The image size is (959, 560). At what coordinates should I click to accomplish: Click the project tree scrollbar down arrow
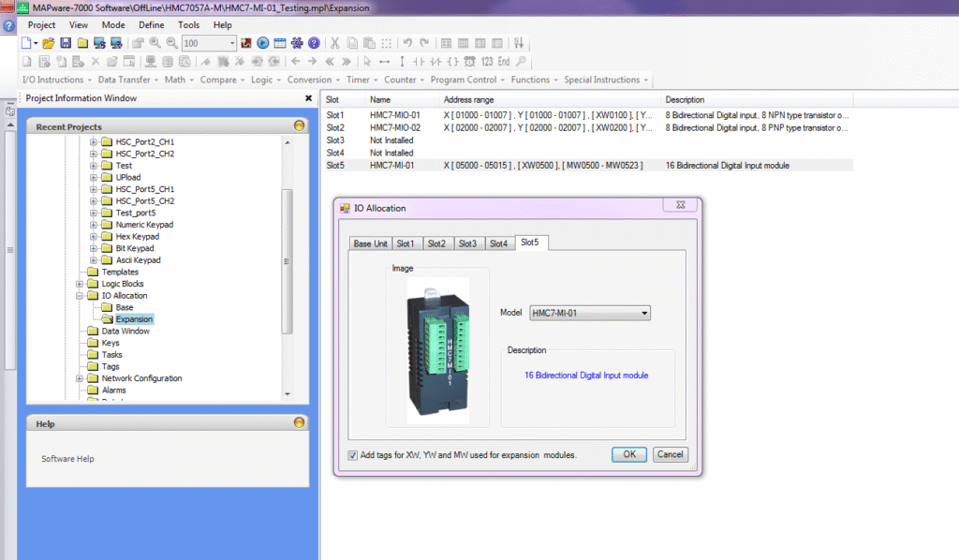288,394
